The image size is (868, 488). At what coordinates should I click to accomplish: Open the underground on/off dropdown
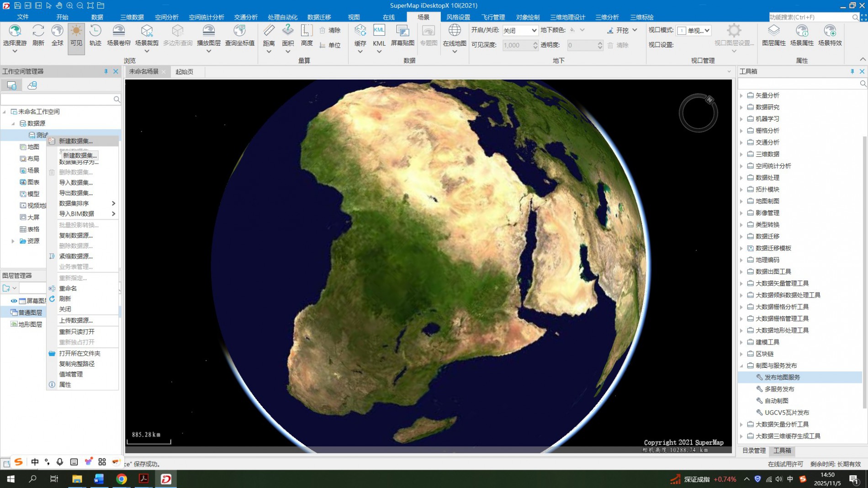coord(520,30)
